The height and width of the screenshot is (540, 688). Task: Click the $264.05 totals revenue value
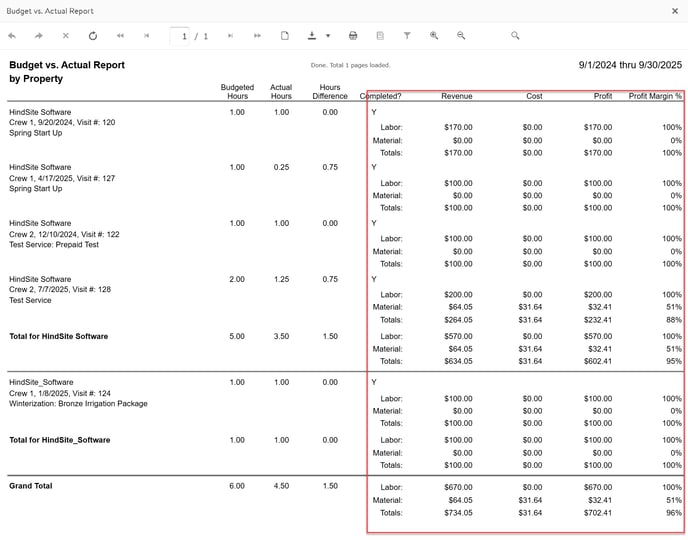[458, 320]
